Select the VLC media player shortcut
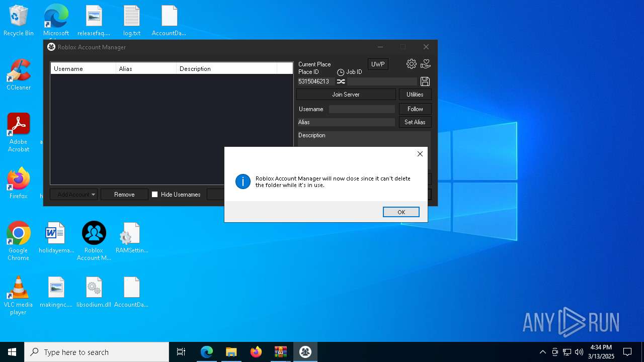 (19, 296)
